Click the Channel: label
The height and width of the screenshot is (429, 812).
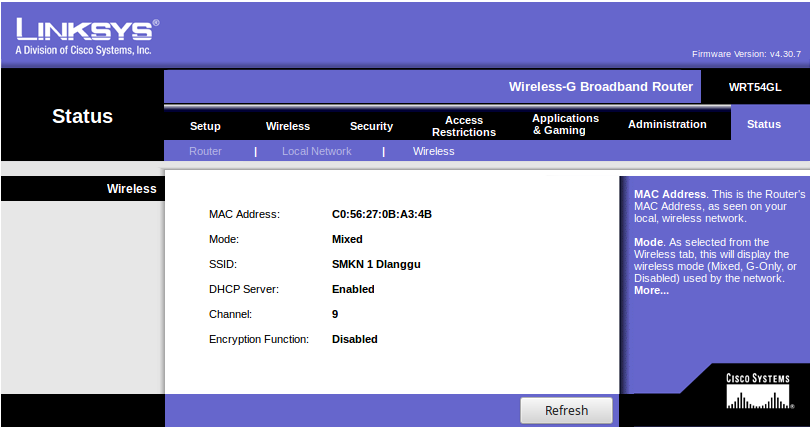[230, 314]
